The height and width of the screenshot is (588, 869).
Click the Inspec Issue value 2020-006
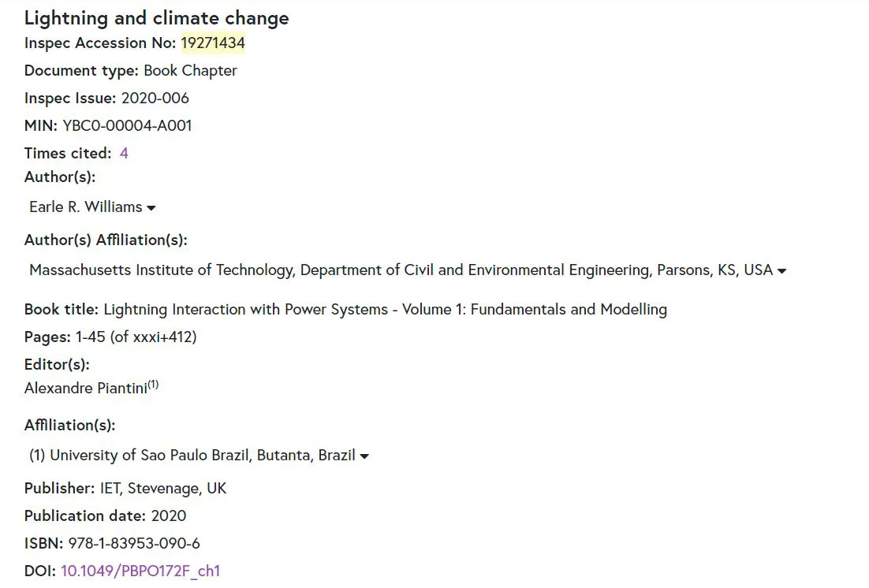click(x=155, y=98)
